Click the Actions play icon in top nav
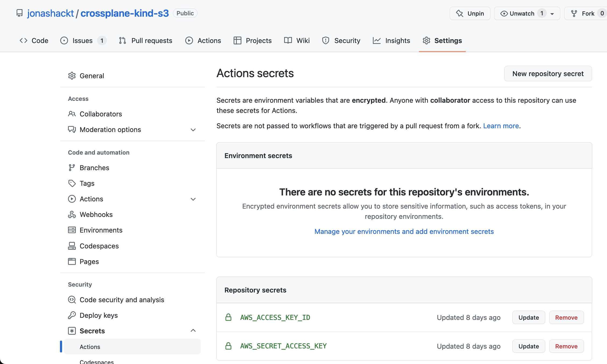Screen dimensions: 607x364 coord(189,40)
